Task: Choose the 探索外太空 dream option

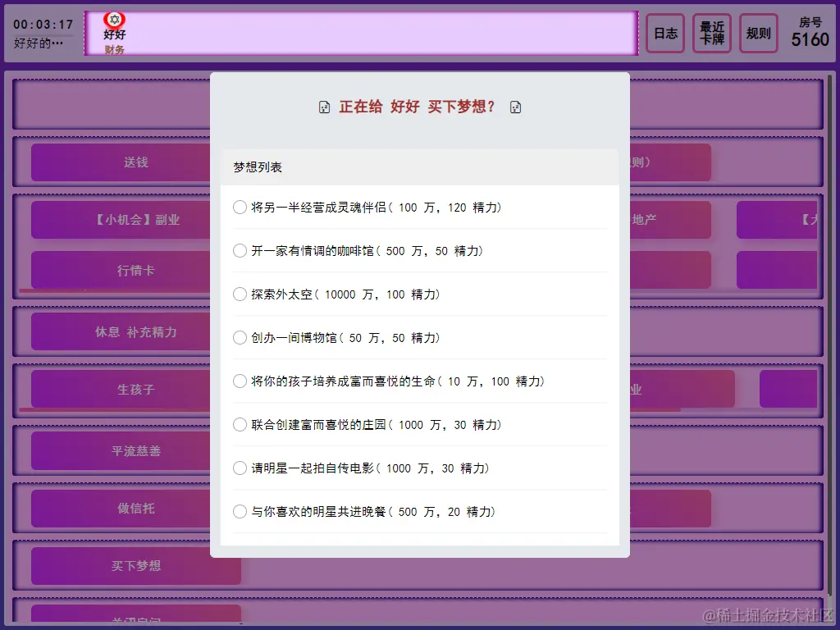Action: [x=240, y=294]
